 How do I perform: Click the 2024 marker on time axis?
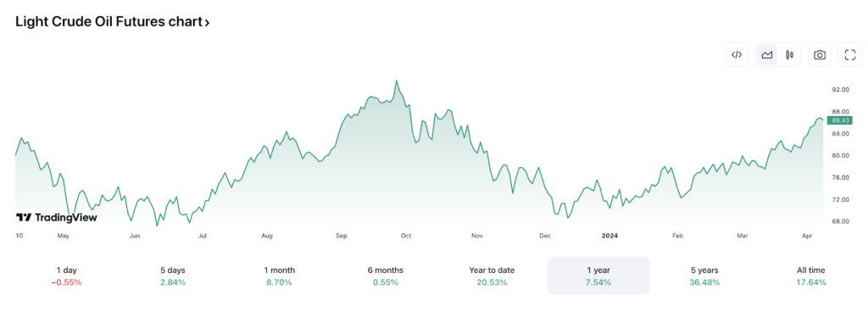click(x=609, y=236)
